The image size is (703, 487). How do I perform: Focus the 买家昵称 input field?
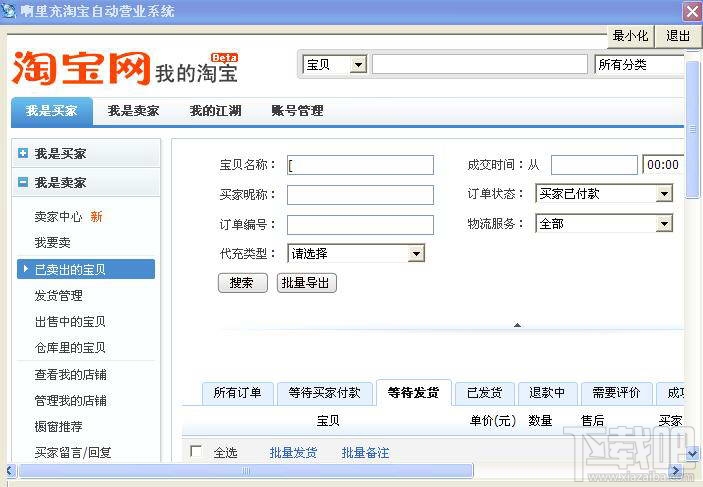(360, 195)
